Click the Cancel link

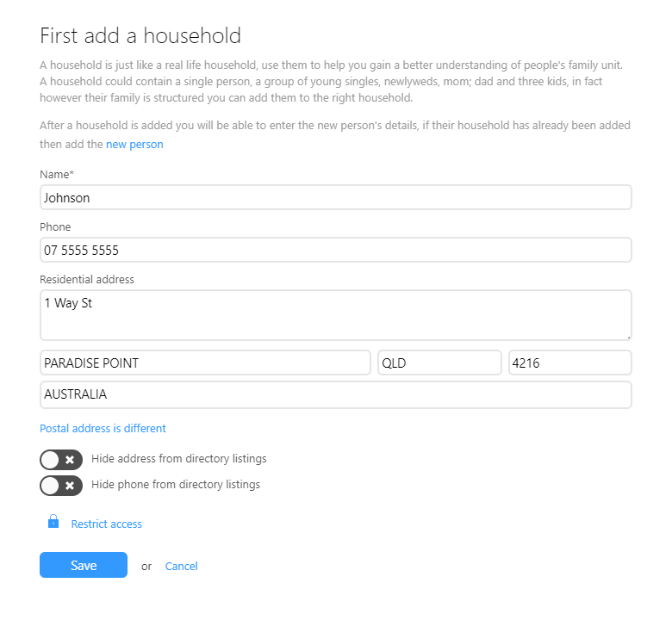[x=181, y=566]
